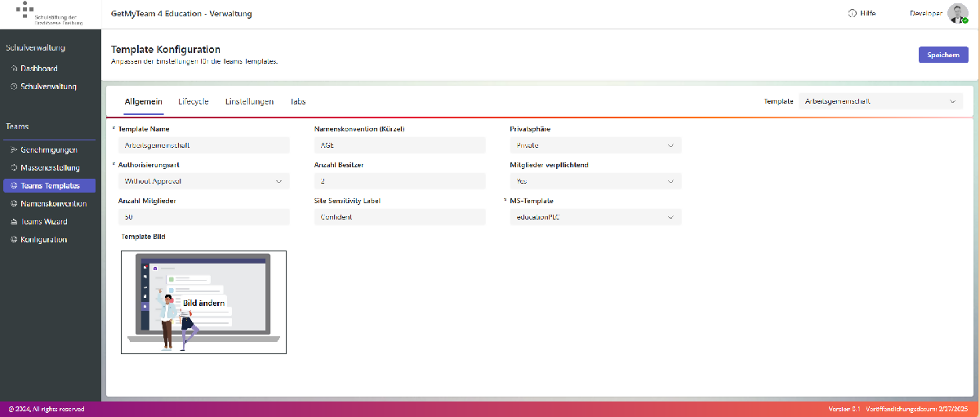The image size is (980, 417).
Task: Click the Version 0.1 footer text
Action: [844, 409]
